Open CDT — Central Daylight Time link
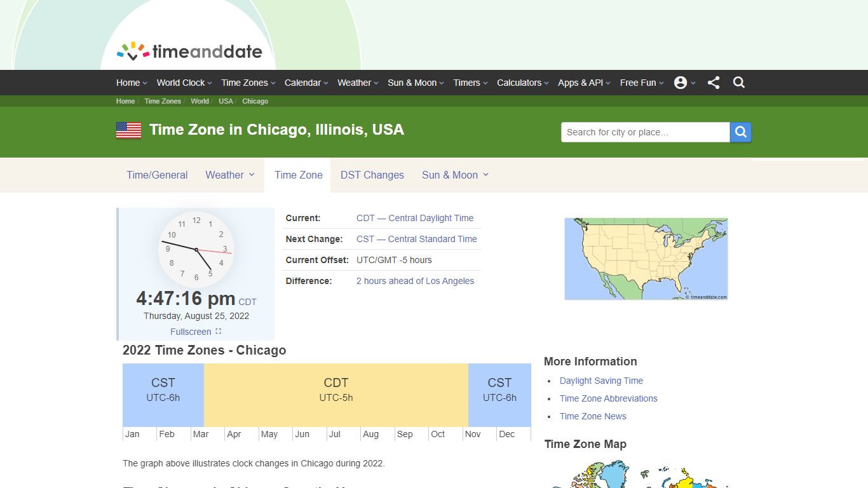 [415, 218]
